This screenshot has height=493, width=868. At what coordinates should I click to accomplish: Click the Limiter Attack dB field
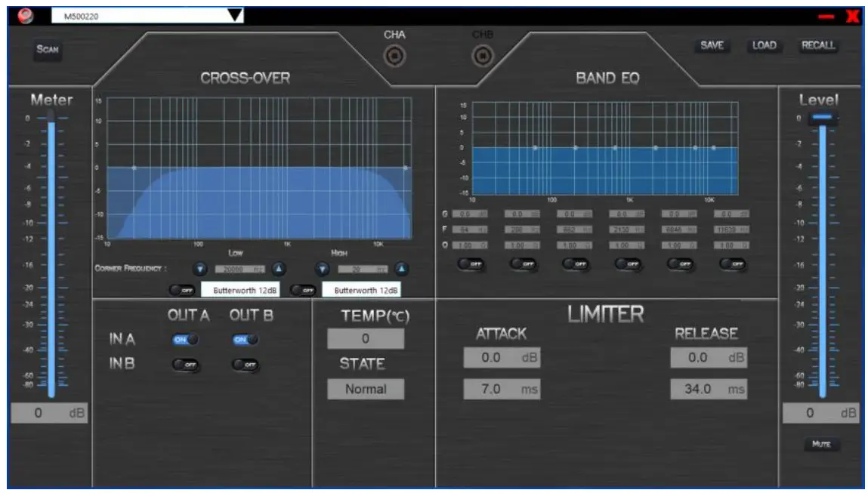502,357
